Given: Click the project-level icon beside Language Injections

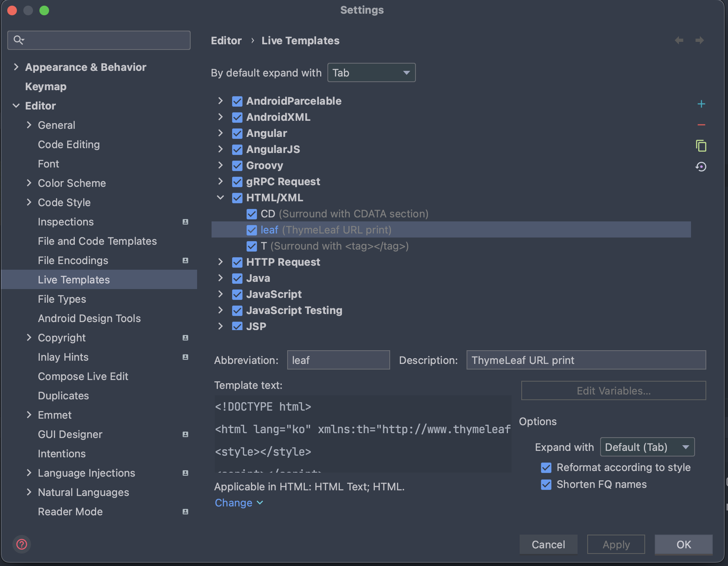Looking at the screenshot, I should click(185, 473).
